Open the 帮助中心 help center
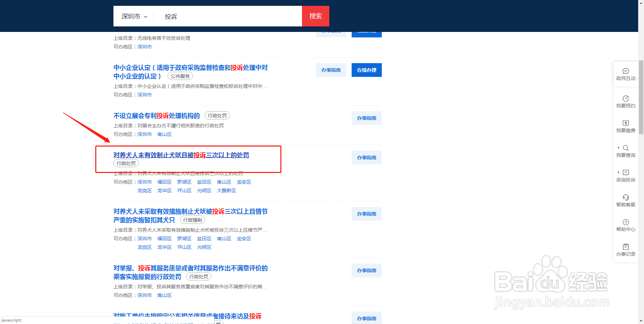644x324 pixels. (625, 225)
